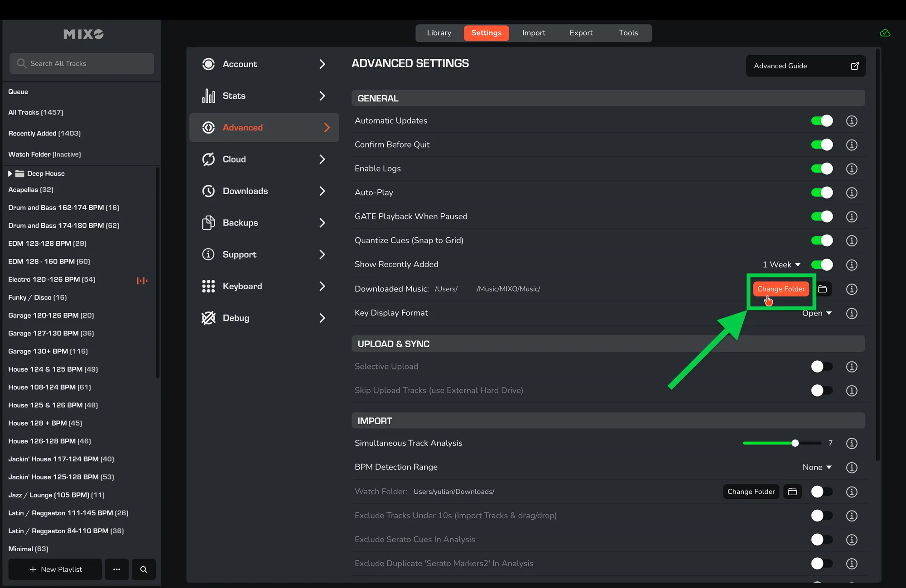This screenshot has height=588, width=906.
Task: Click info icon for Automatic Updates
Action: (x=852, y=121)
